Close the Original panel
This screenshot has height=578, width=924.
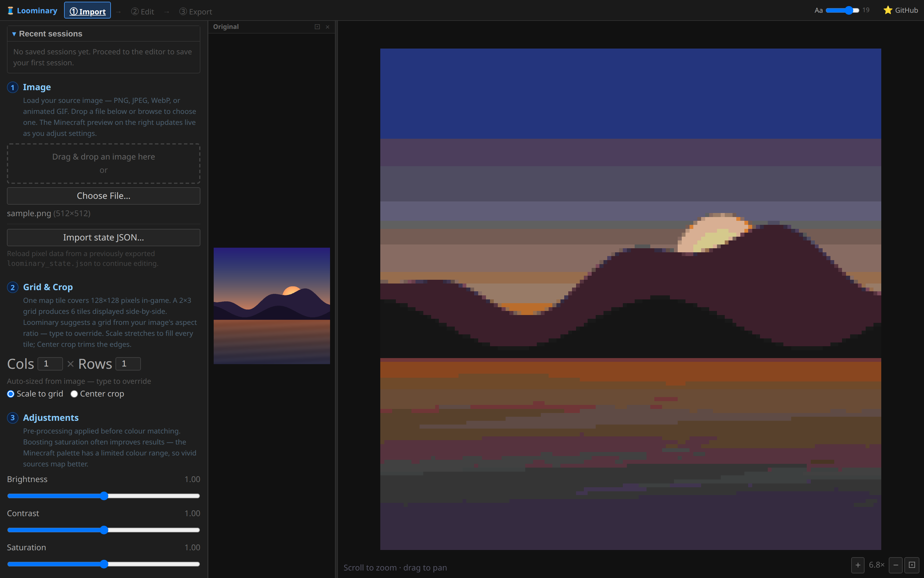point(328,27)
